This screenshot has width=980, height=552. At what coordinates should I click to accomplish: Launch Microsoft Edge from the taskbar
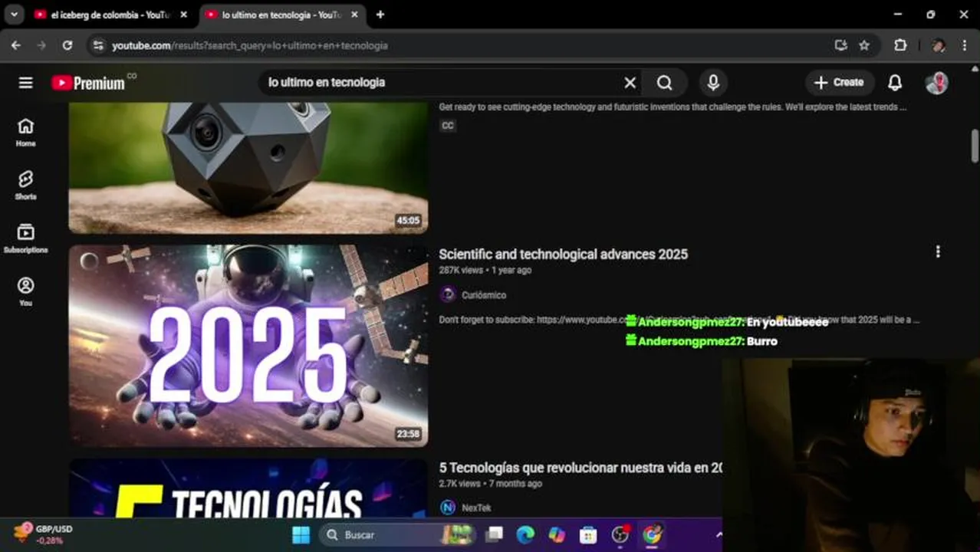click(525, 534)
